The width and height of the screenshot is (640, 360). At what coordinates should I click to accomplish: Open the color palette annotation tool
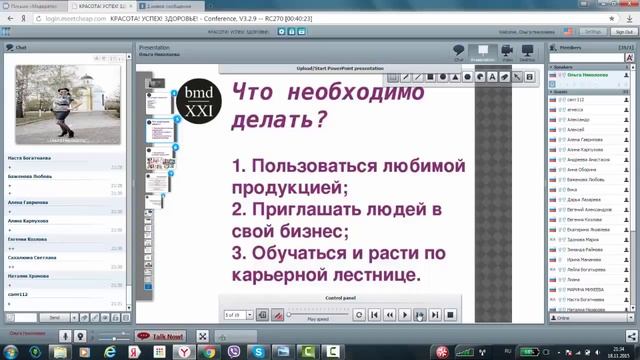tap(480, 77)
